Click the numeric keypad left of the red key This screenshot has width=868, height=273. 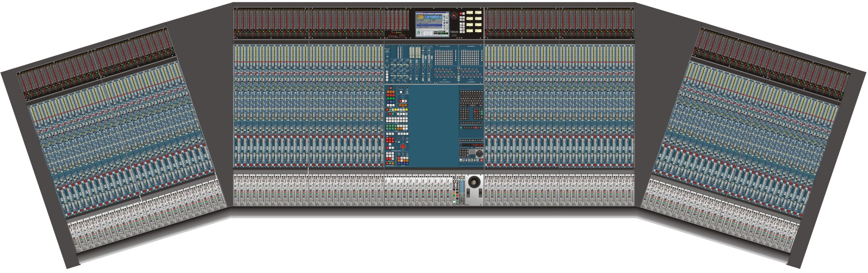click(465, 114)
